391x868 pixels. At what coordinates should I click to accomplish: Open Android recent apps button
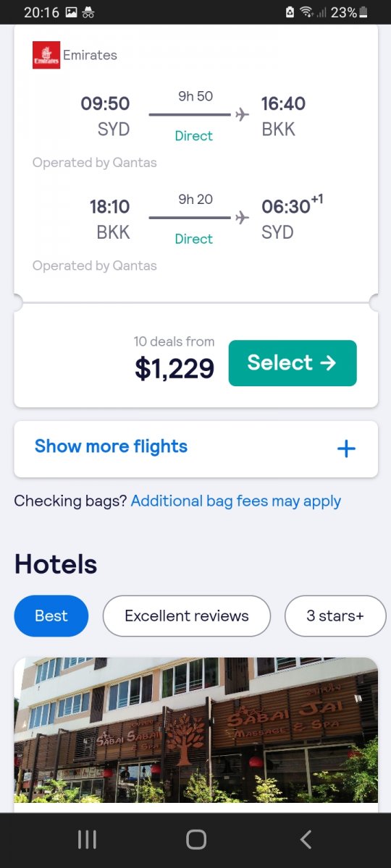tap(87, 839)
